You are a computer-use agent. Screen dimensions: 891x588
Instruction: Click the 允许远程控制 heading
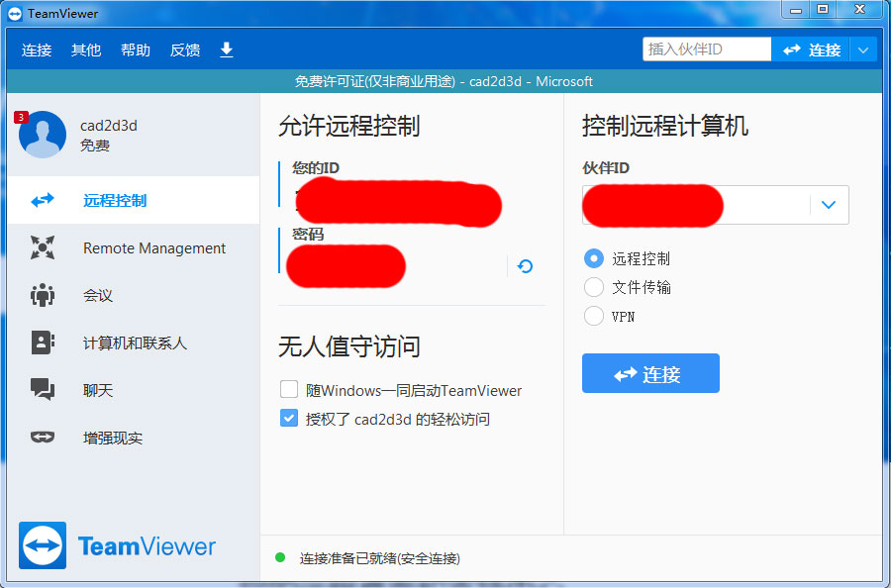pyautogui.click(x=348, y=126)
